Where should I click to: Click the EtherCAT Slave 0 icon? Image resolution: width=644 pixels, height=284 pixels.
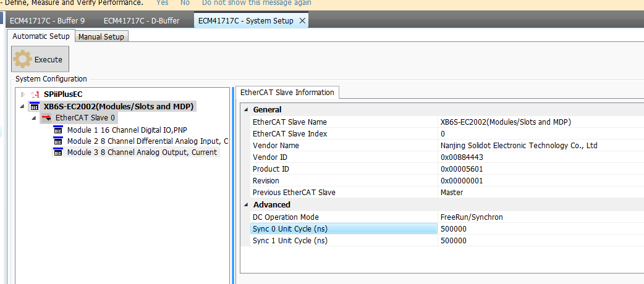pos(46,117)
